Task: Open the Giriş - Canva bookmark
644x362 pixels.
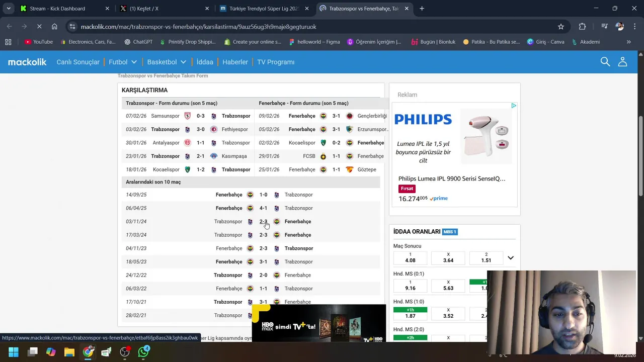Action: 545,42
